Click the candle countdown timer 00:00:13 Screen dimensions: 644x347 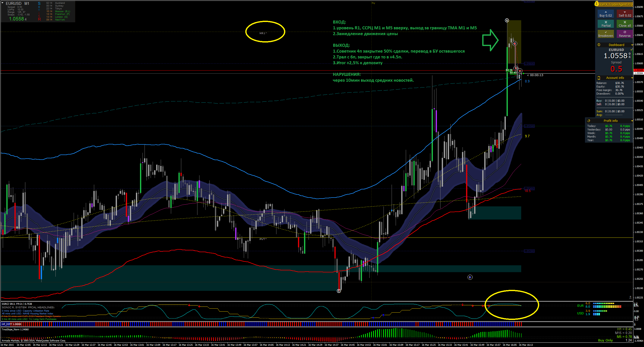tap(535, 75)
